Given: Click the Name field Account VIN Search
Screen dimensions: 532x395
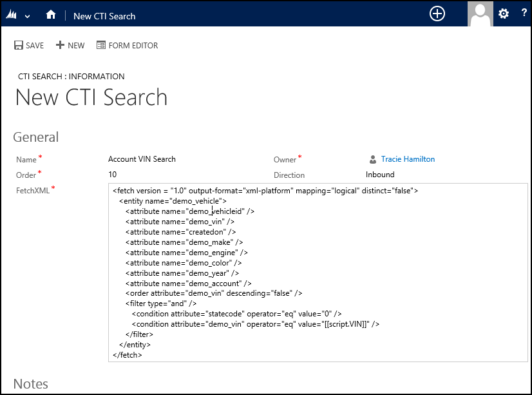Looking at the screenshot, I should coord(142,159).
